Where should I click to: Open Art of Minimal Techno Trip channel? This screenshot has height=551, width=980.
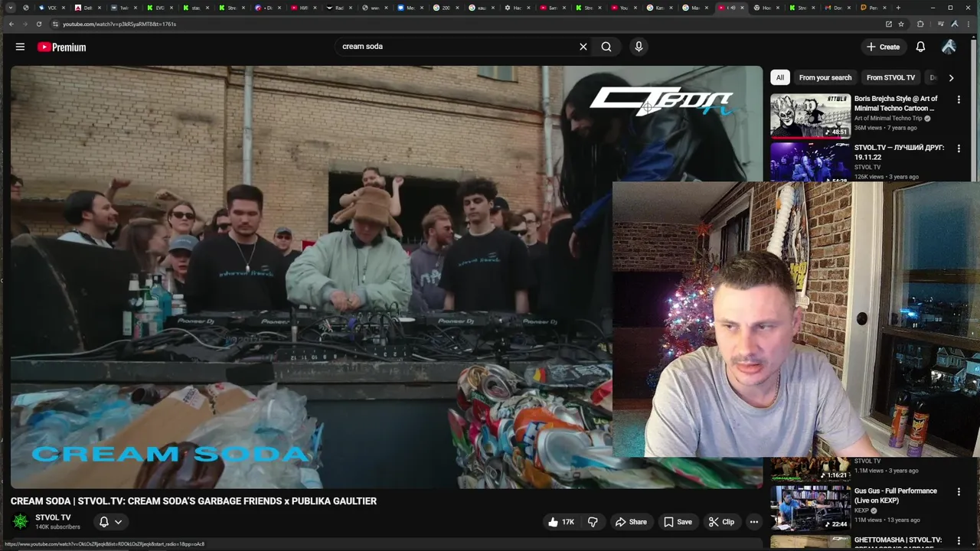[x=888, y=119]
